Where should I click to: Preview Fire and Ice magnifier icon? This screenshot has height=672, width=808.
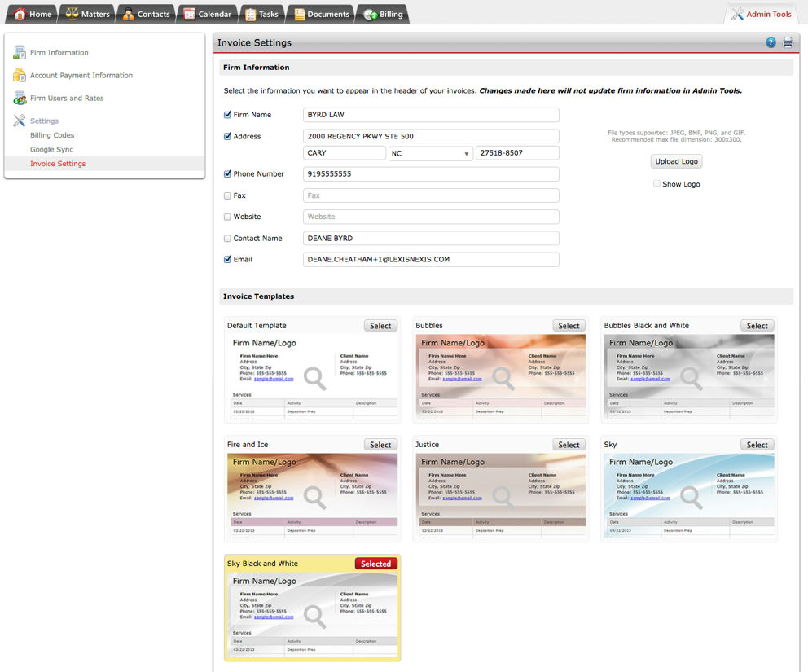[314, 498]
